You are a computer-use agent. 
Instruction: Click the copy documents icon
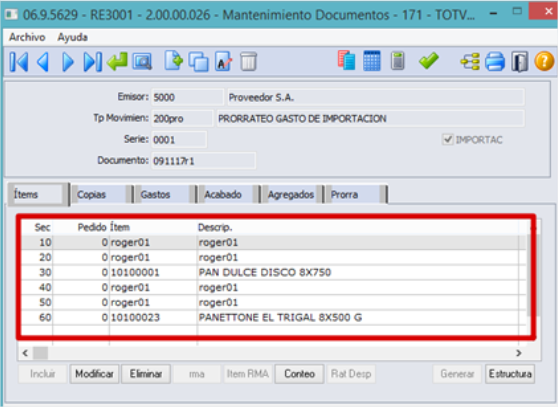(199, 62)
